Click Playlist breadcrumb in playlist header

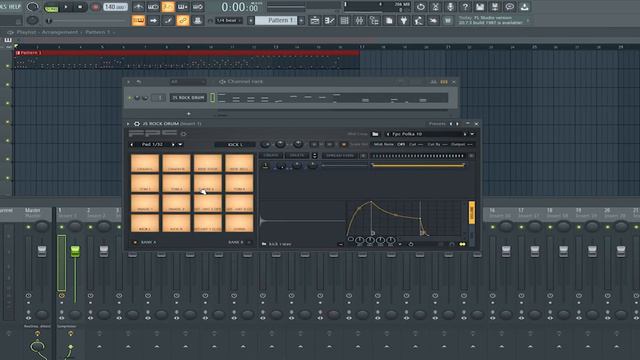click(27, 32)
